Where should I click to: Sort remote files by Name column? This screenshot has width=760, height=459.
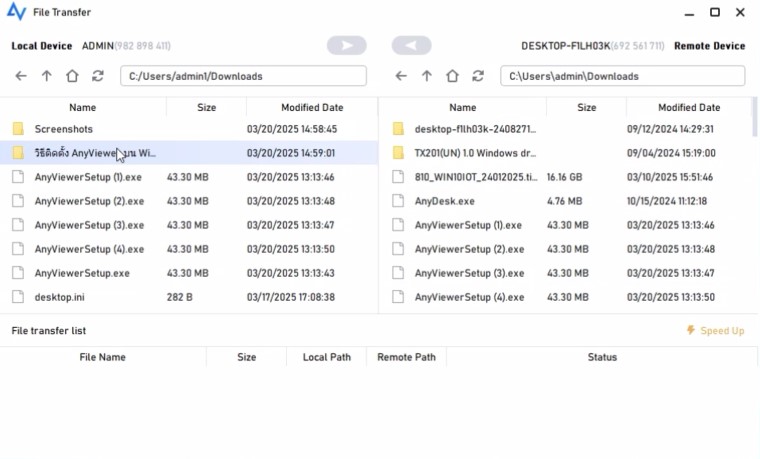462,108
